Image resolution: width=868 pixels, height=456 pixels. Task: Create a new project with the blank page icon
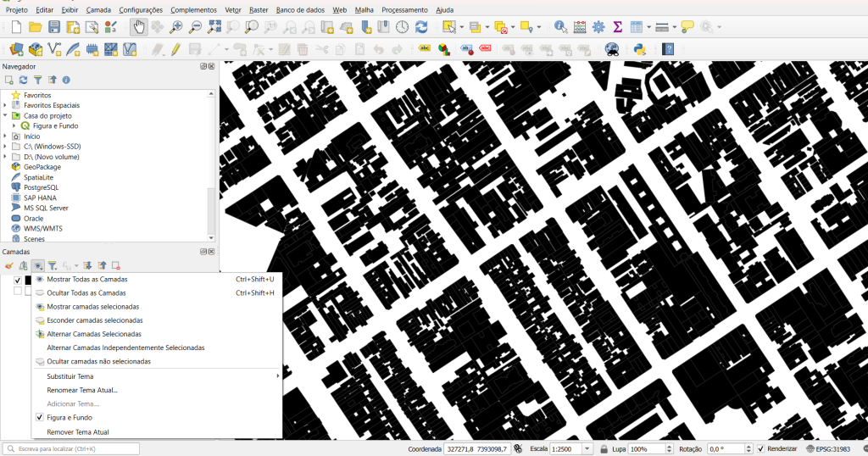pos(16,26)
